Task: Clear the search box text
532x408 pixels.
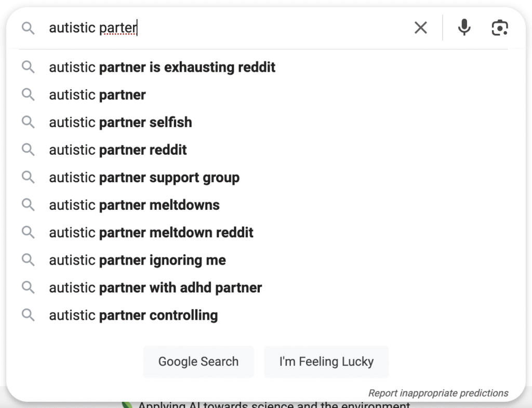Action: [x=421, y=28]
